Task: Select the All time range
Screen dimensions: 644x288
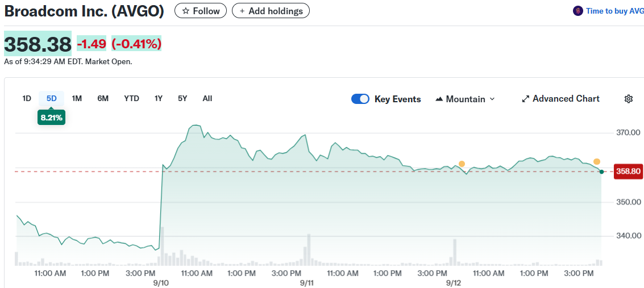Action: [207, 98]
